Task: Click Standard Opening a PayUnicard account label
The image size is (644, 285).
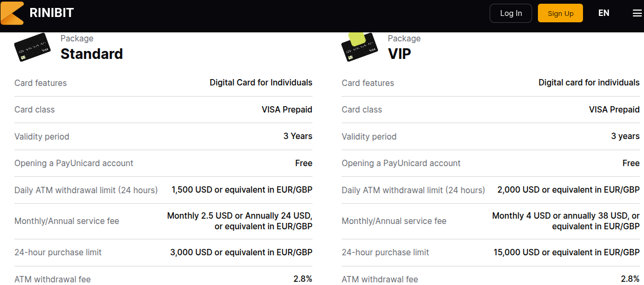Action: tap(74, 163)
